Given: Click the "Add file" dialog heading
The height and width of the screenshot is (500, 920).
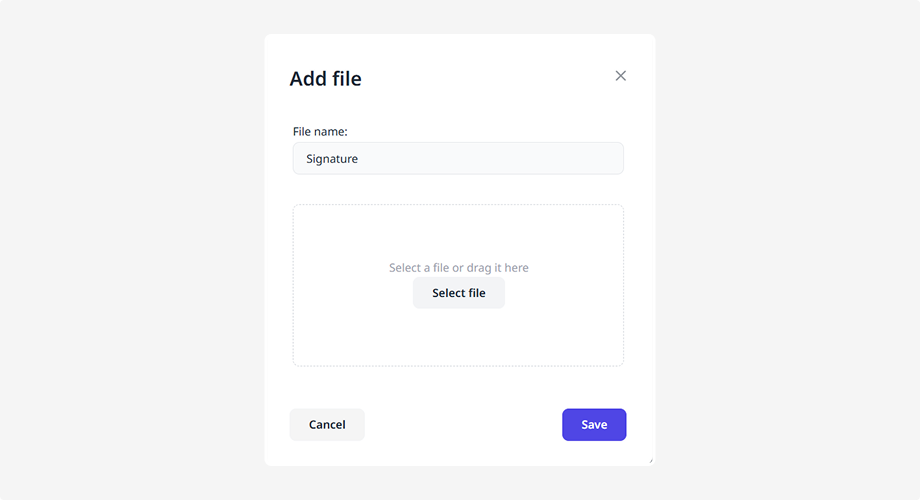Looking at the screenshot, I should (325, 79).
